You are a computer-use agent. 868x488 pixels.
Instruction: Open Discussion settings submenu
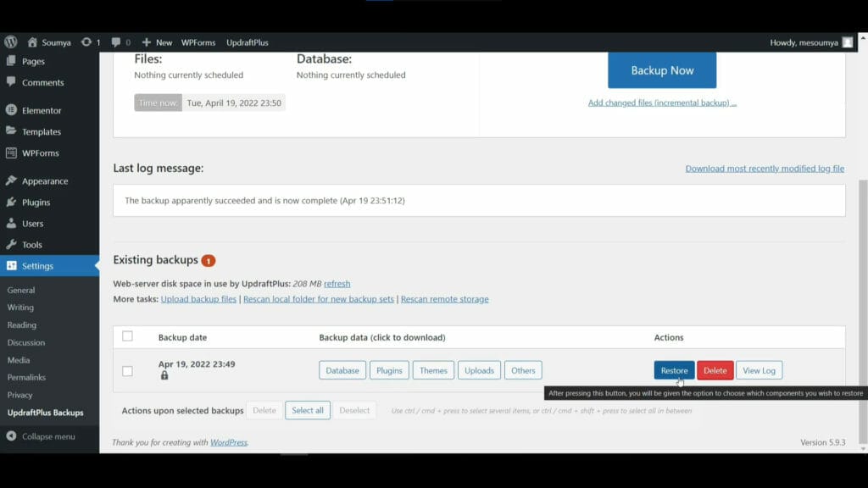pos(26,342)
